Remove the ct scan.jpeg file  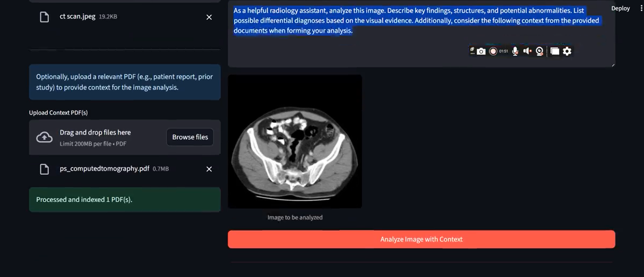tap(209, 17)
